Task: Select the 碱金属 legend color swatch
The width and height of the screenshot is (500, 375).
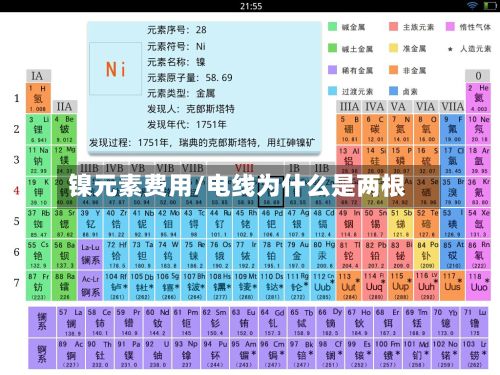Action: point(332,27)
